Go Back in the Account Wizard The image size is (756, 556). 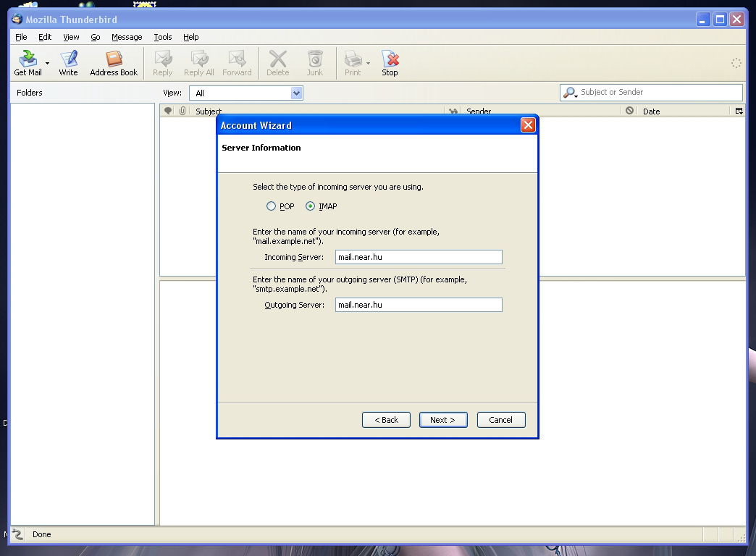[x=386, y=420]
